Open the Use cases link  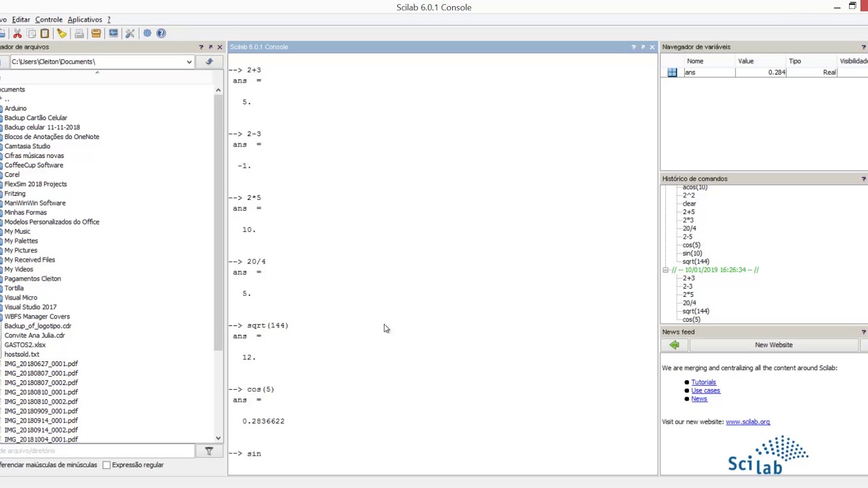[705, 390]
